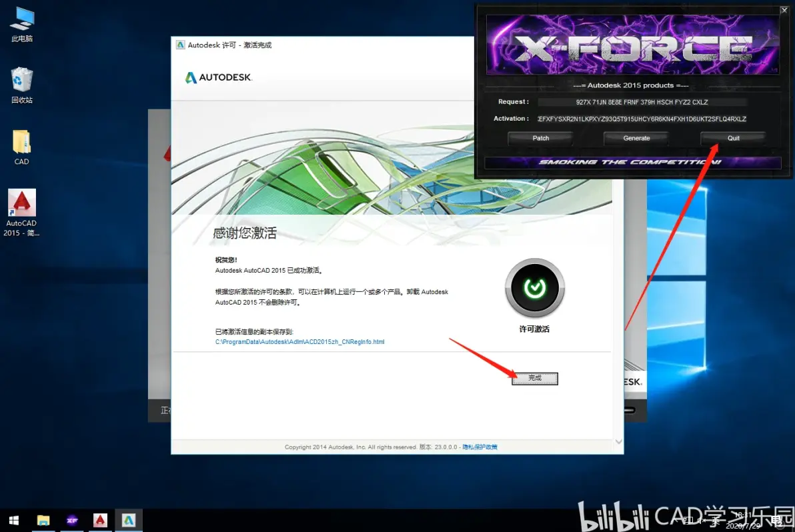Open the 此电脑 desktop icon
795x532 pixels.
22,24
